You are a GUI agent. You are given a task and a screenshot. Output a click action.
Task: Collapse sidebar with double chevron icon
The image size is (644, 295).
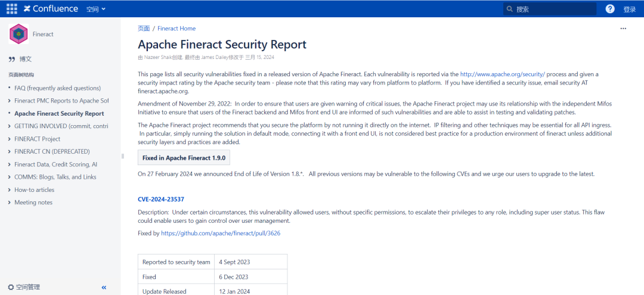[104, 288]
